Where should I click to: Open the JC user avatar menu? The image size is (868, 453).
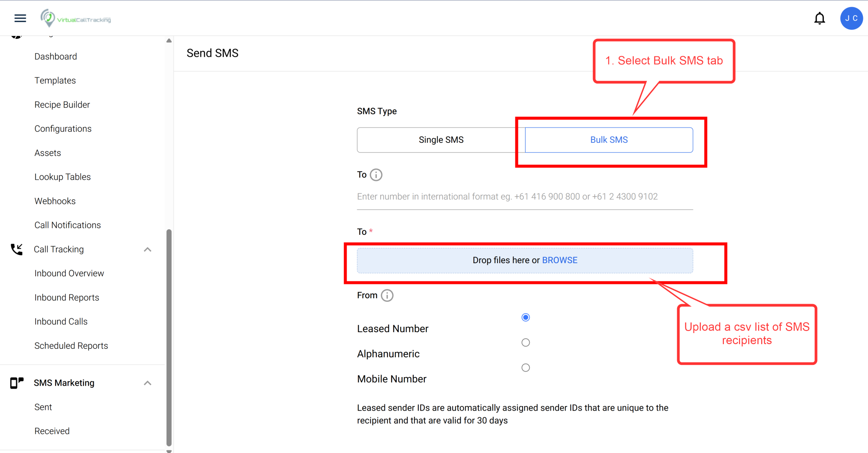click(851, 18)
